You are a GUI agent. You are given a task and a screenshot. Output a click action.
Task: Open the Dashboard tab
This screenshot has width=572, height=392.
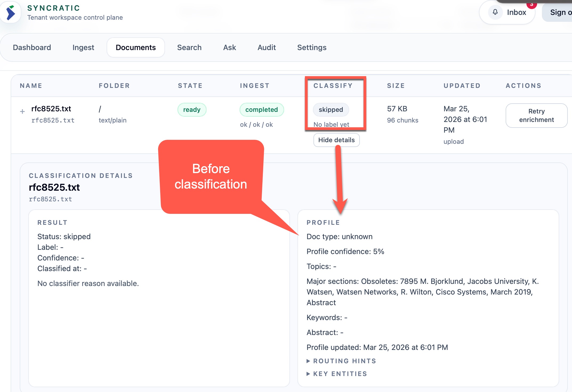pos(32,47)
